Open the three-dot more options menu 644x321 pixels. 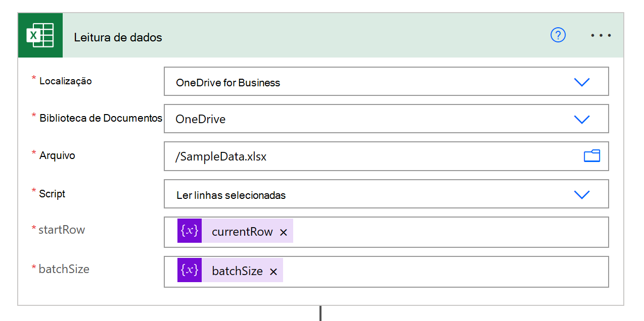click(x=601, y=35)
